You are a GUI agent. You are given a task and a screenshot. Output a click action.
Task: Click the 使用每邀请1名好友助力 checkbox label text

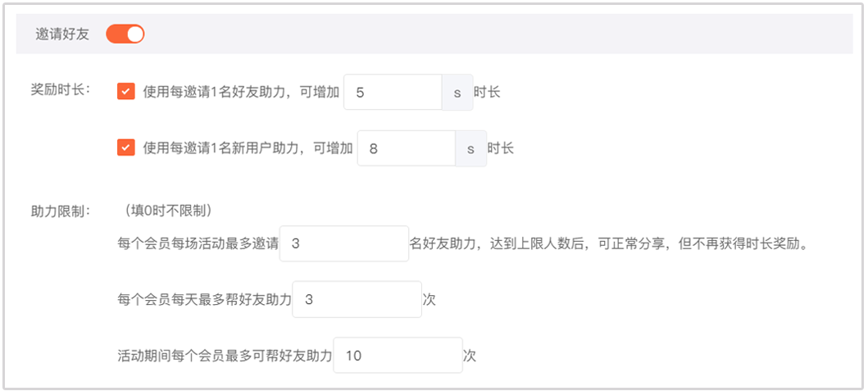pos(241,93)
